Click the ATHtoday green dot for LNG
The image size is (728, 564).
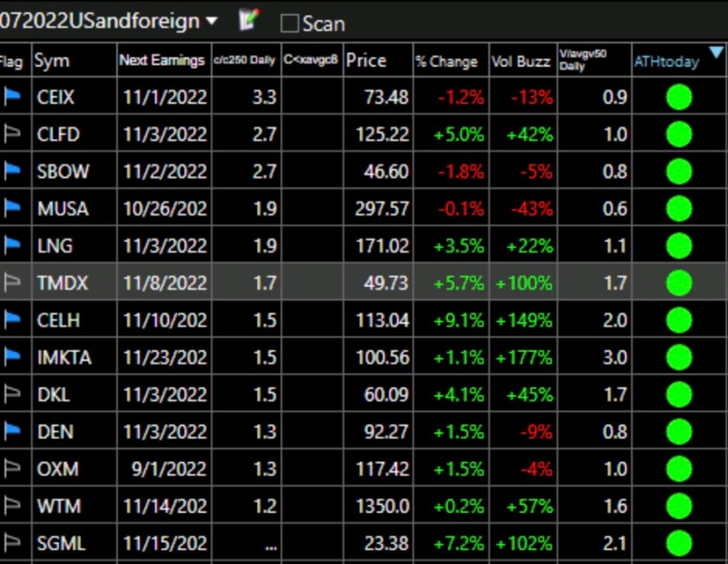(x=679, y=245)
